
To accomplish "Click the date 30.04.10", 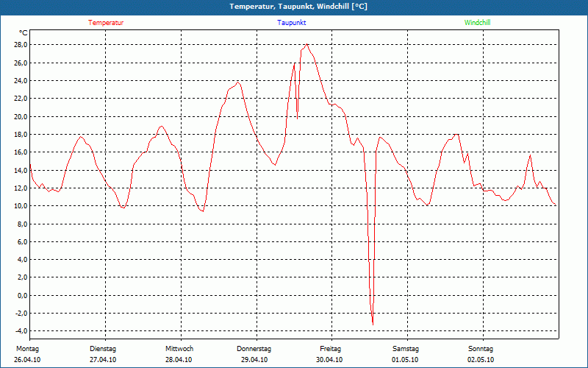I will pos(329,360).
